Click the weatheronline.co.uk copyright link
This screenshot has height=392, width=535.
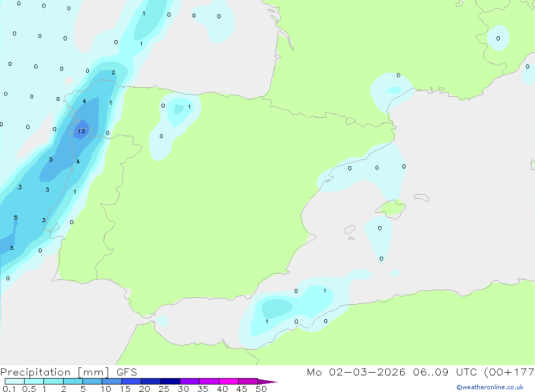pyautogui.click(x=490, y=387)
